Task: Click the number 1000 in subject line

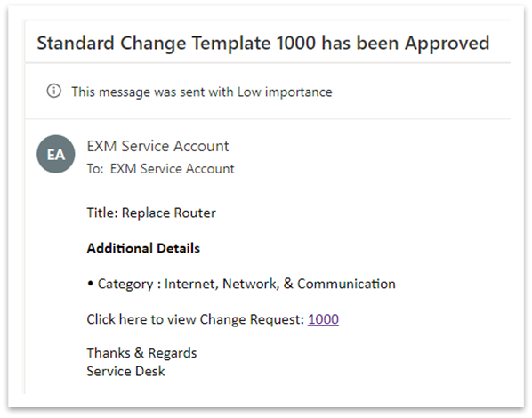Action: click(296, 43)
